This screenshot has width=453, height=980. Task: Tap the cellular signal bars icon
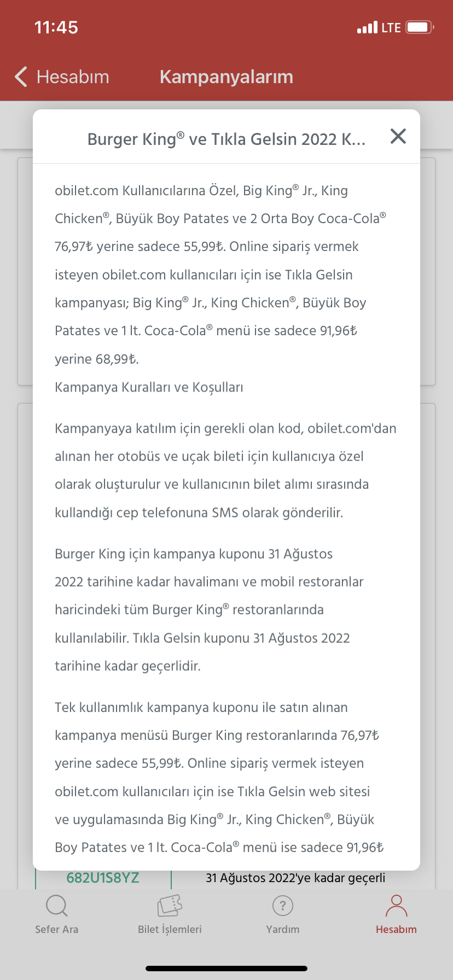(367, 27)
